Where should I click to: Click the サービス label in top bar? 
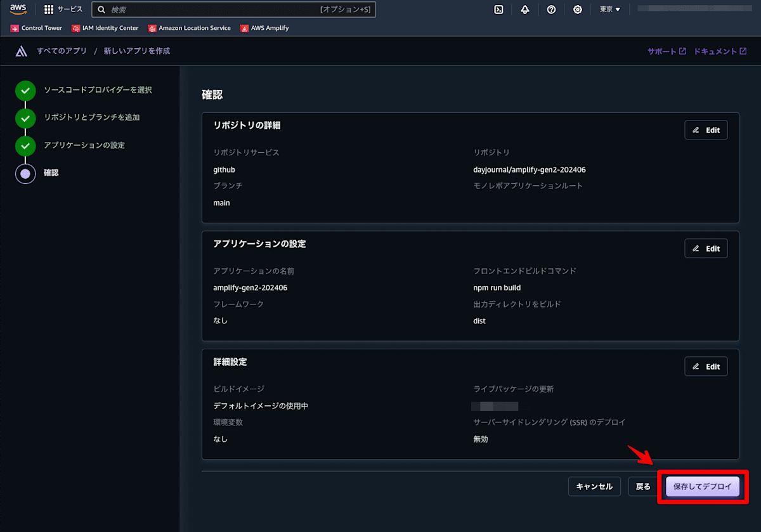click(x=70, y=10)
